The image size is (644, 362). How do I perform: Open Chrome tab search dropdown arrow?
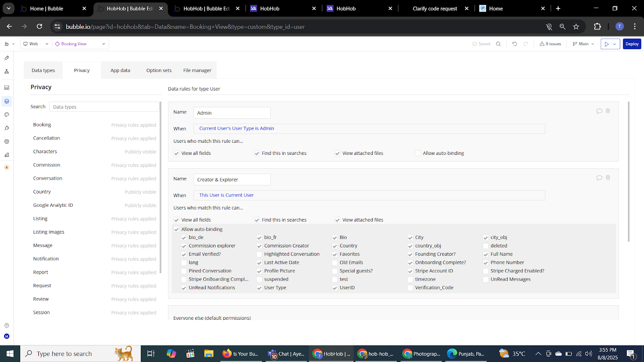pyautogui.click(x=8, y=8)
